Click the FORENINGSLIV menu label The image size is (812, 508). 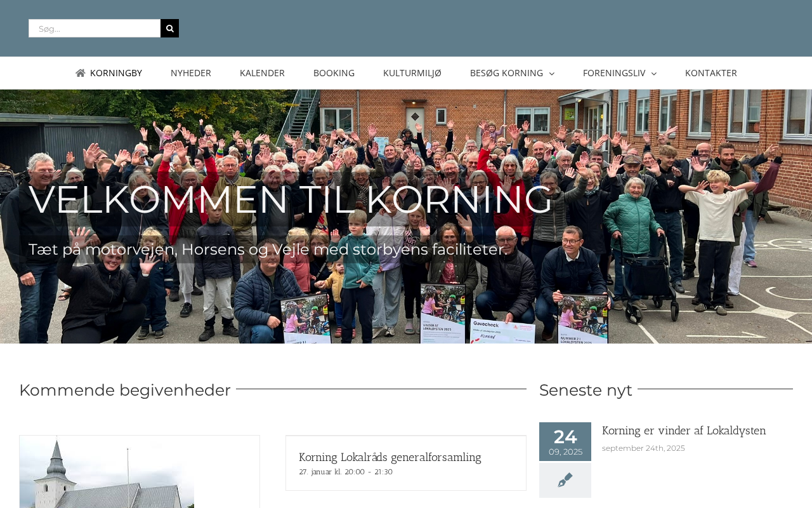pos(614,73)
